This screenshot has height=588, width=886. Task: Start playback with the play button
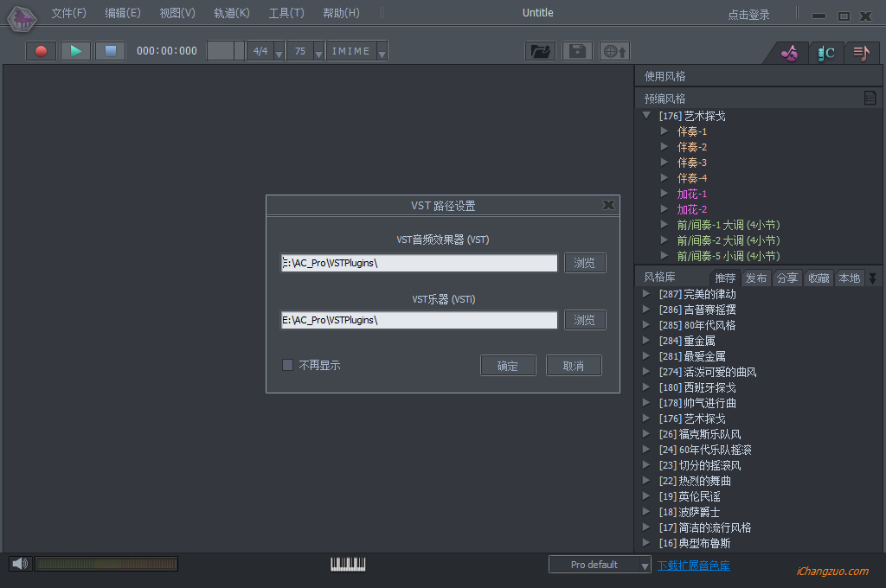(x=75, y=50)
